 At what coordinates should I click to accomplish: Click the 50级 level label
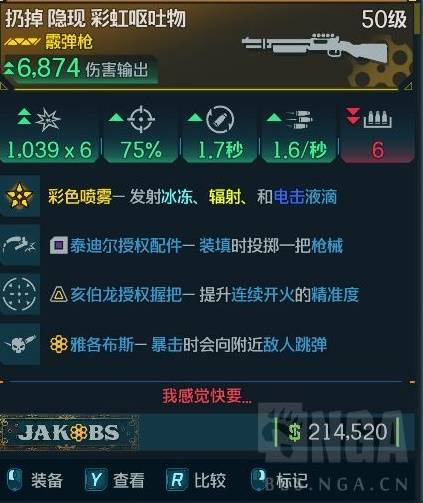pos(384,19)
